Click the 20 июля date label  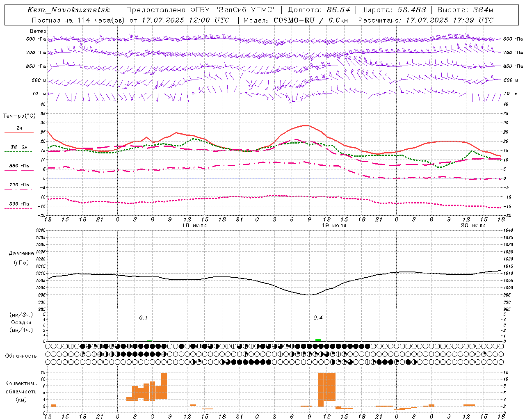pos(473,226)
